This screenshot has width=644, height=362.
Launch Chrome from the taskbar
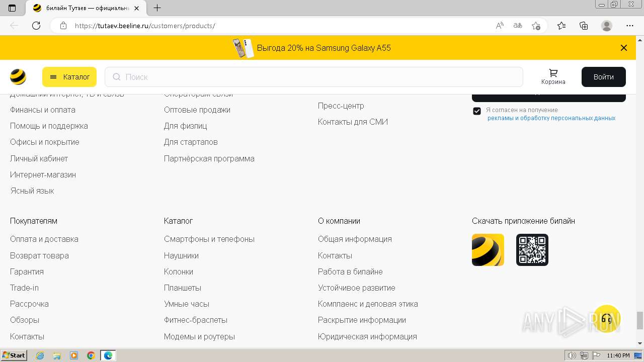91,355
